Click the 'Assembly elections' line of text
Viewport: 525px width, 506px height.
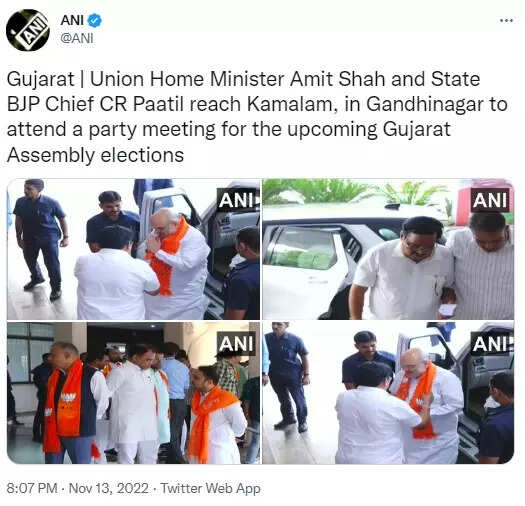[x=95, y=155]
